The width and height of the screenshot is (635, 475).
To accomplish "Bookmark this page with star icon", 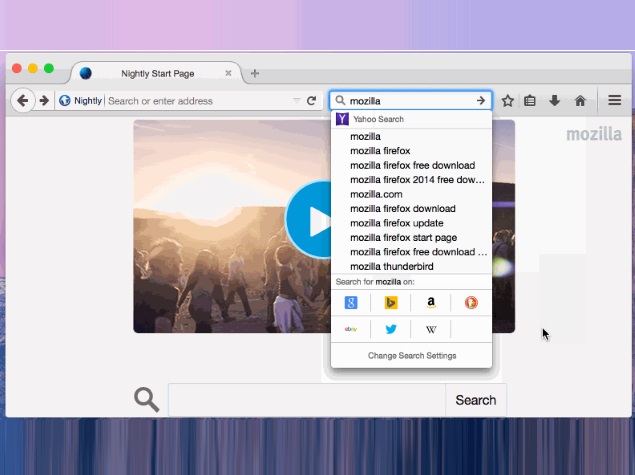I will pyautogui.click(x=508, y=101).
